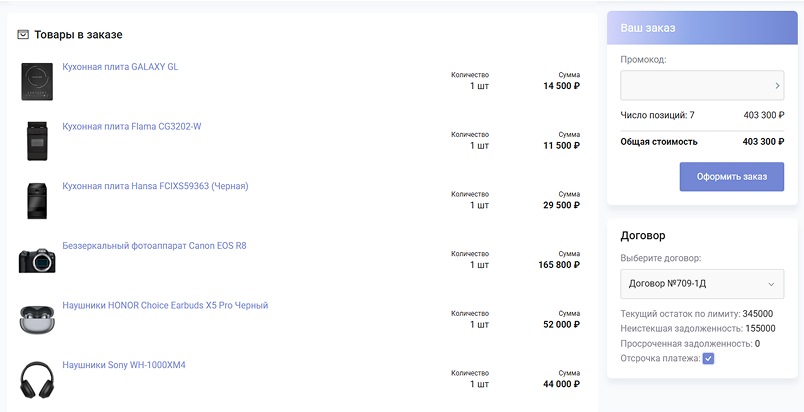
Task: Open Кухонная плита Hansa FCIXS59363 link
Action: pyautogui.click(x=155, y=186)
